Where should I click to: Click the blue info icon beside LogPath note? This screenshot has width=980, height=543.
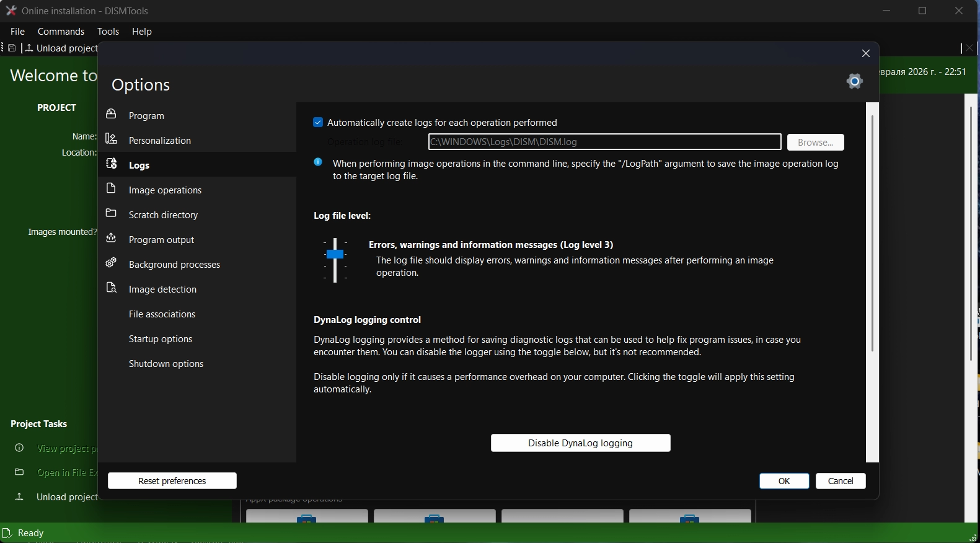coord(318,162)
